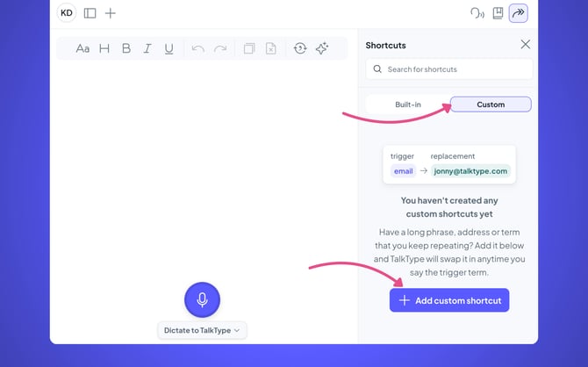This screenshot has height=367, width=588.
Task: Toggle underline formatting
Action: (x=169, y=49)
